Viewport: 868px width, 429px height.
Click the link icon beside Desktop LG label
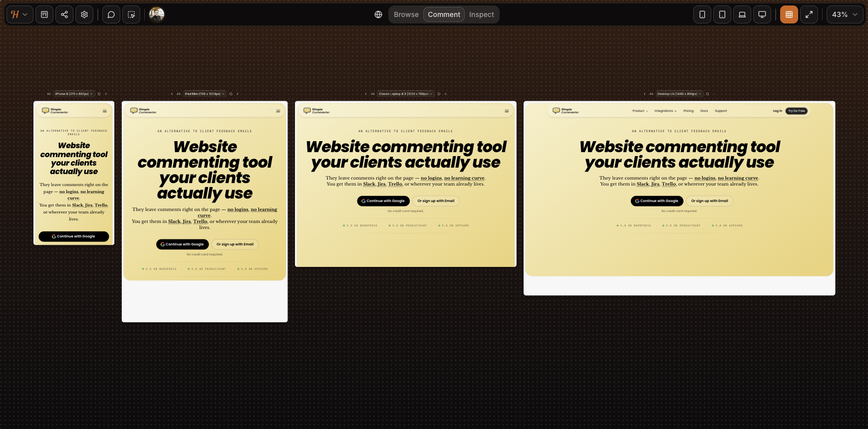651,94
